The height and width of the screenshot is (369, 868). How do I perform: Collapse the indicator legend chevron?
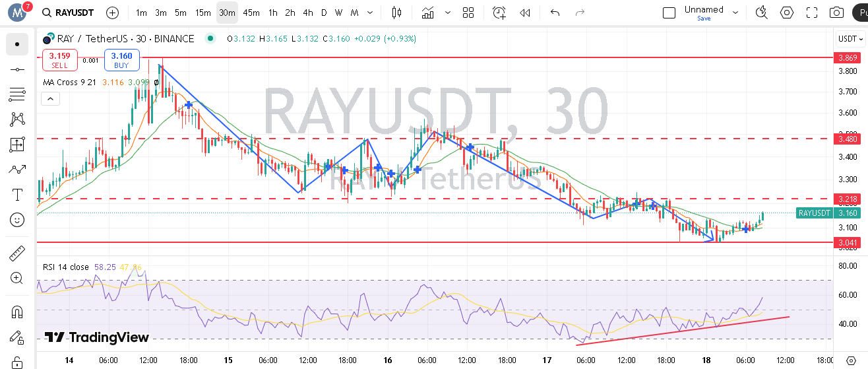point(50,99)
